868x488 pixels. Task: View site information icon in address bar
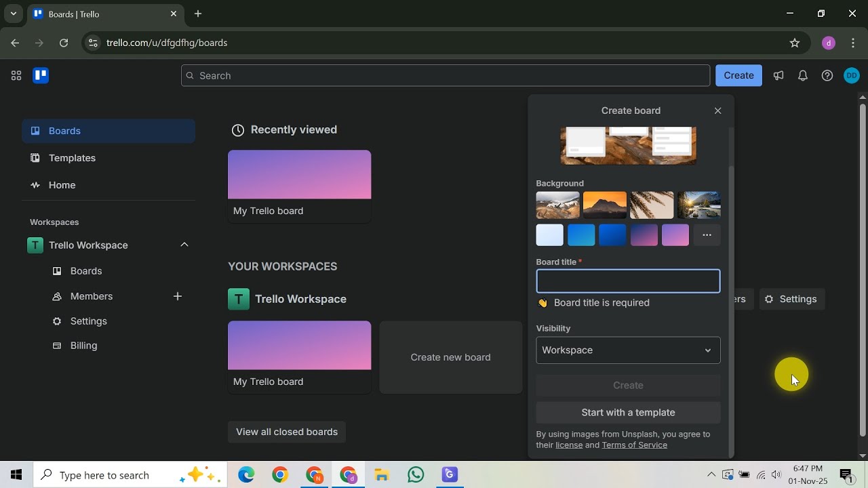coord(93,43)
